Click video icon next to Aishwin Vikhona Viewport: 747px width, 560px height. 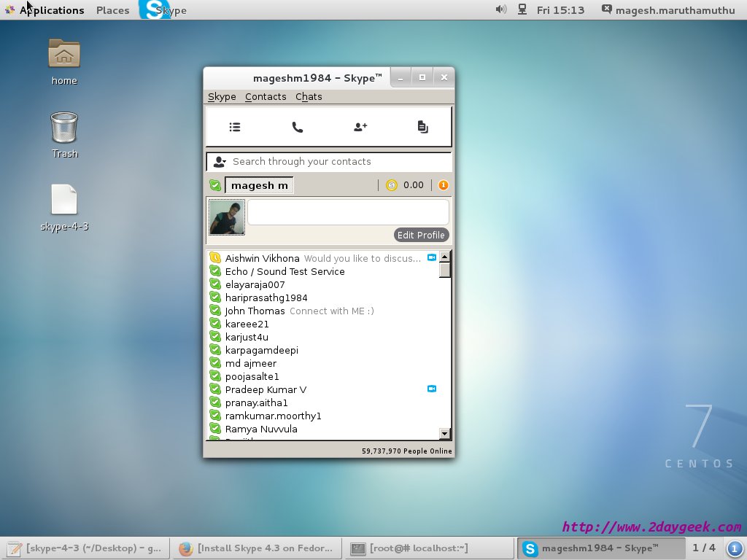coord(431,257)
